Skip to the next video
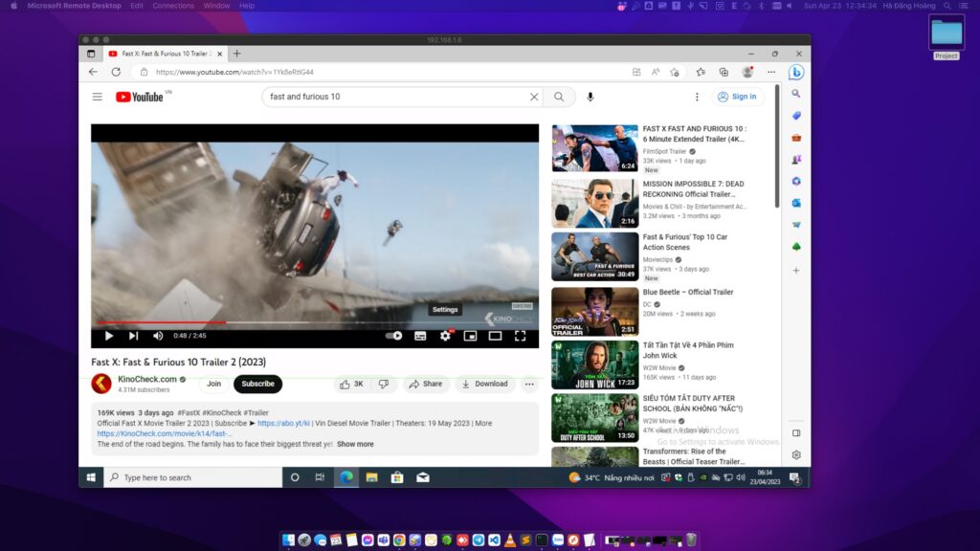The image size is (980, 551). click(133, 336)
